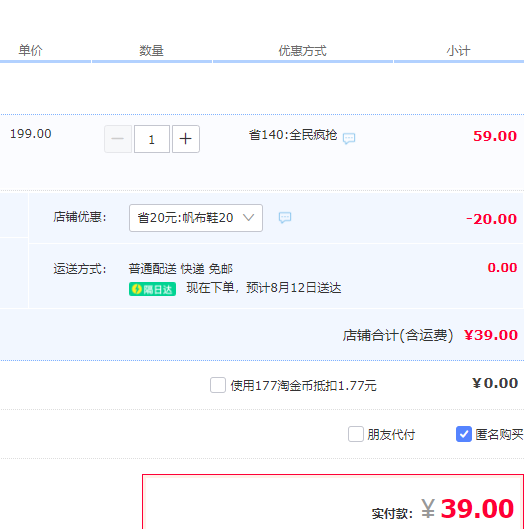
Task: Click the 匿名购买 label text
Action: 499,435
